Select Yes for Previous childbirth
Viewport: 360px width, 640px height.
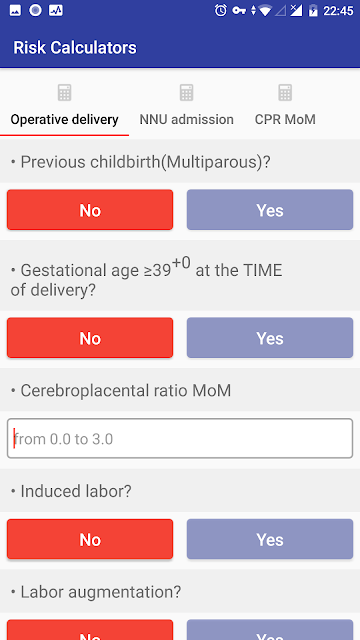pos(270,210)
